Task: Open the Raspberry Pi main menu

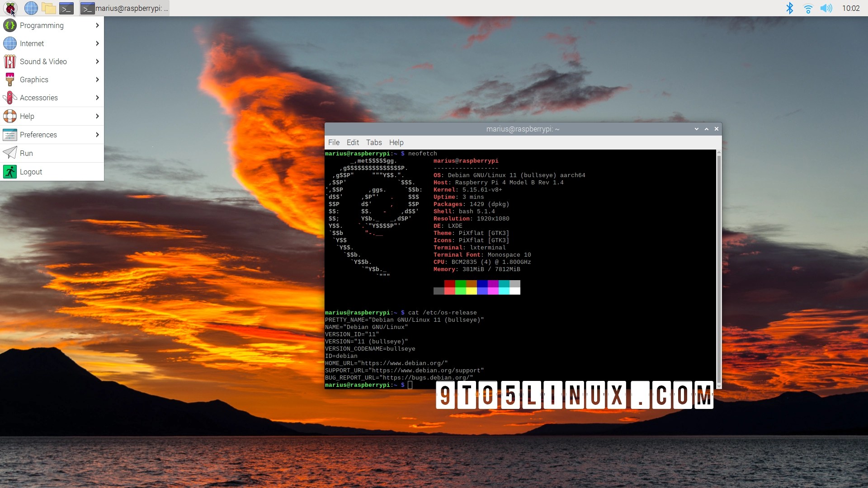Action: click(x=9, y=8)
